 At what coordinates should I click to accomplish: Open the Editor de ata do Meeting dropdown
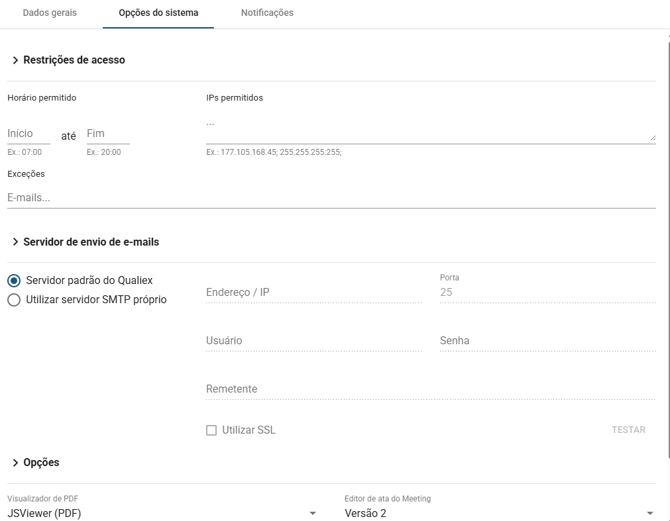point(499,513)
